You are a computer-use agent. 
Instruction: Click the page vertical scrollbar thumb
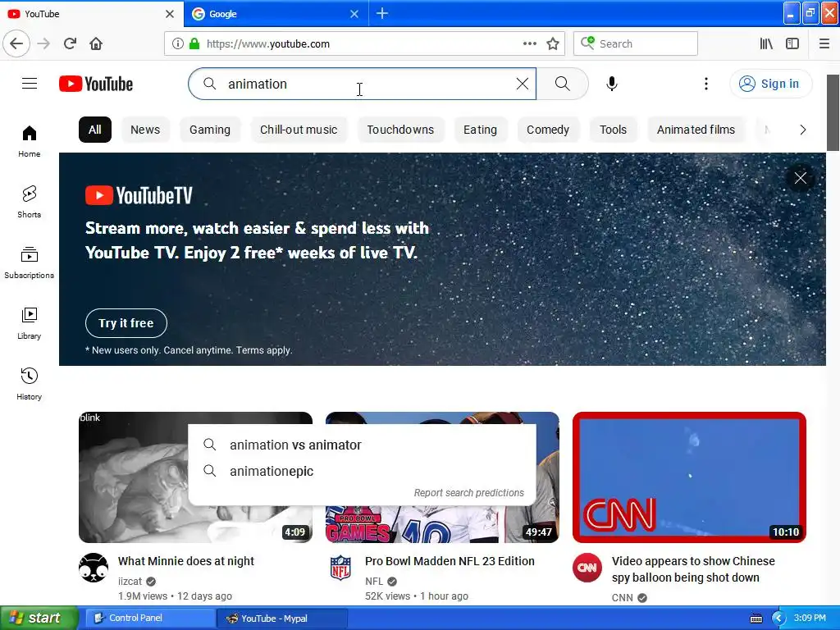tap(833, 112)
